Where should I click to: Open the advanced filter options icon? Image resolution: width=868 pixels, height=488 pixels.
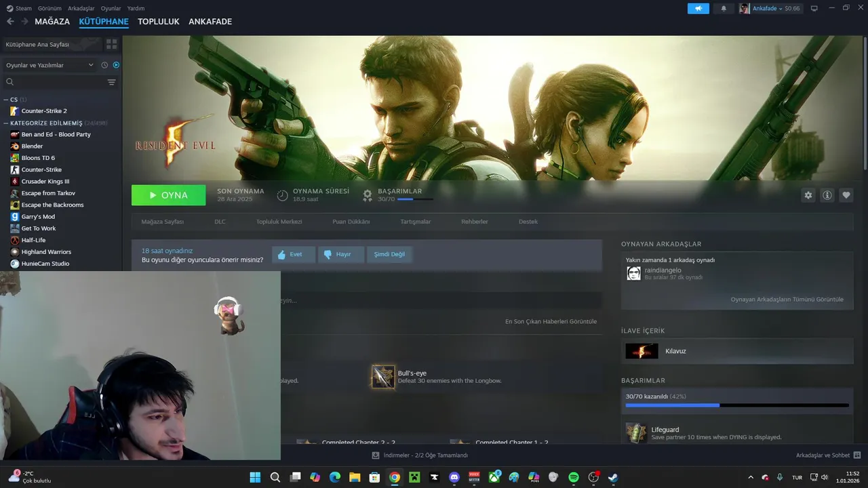coord(112,82)
